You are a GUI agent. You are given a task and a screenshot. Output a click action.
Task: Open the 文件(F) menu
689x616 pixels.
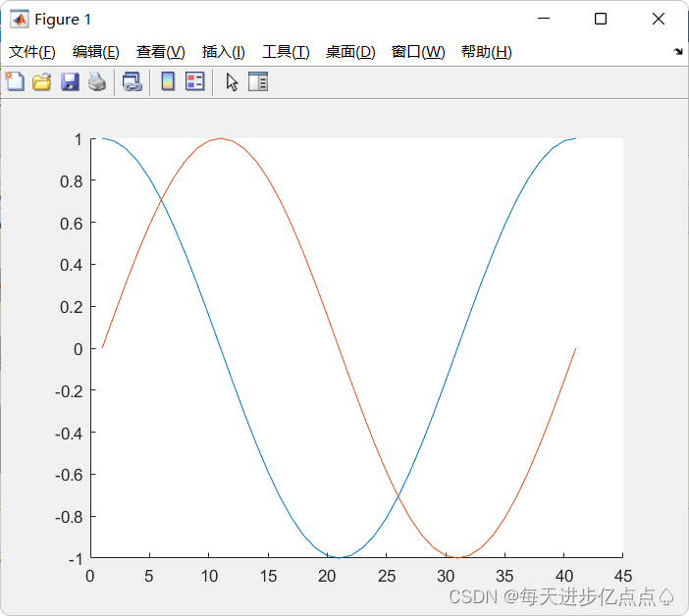tap(32, 52)
